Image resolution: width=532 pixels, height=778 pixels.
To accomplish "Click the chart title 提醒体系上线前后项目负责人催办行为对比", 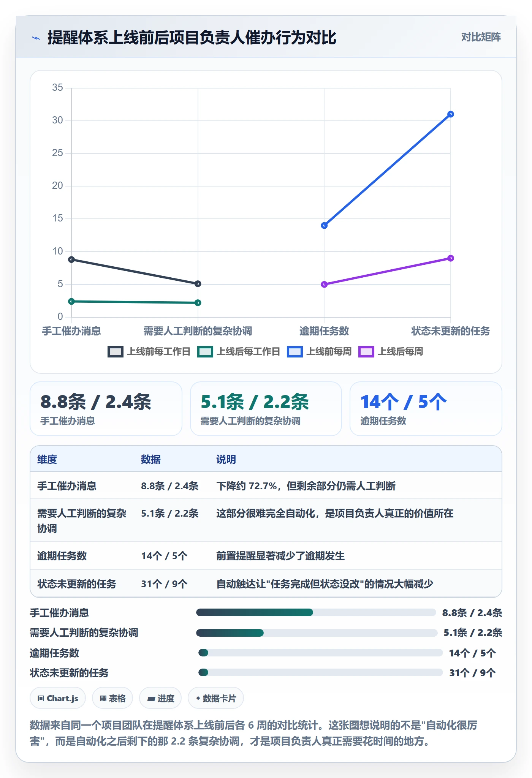I will pyautogui.click(x=192, y=38).
